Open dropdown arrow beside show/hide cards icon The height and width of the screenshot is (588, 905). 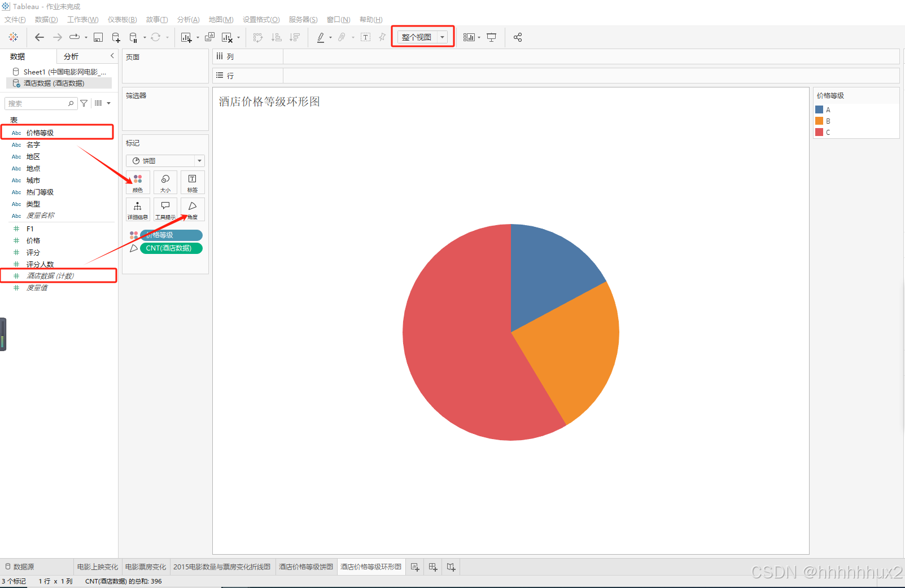coord(479,38)
